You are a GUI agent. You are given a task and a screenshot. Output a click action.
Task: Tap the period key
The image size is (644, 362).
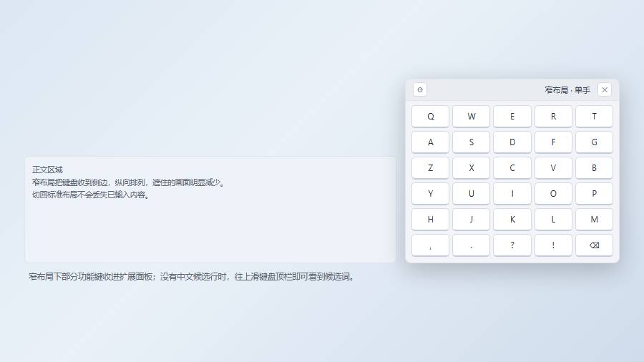[471, 245]
